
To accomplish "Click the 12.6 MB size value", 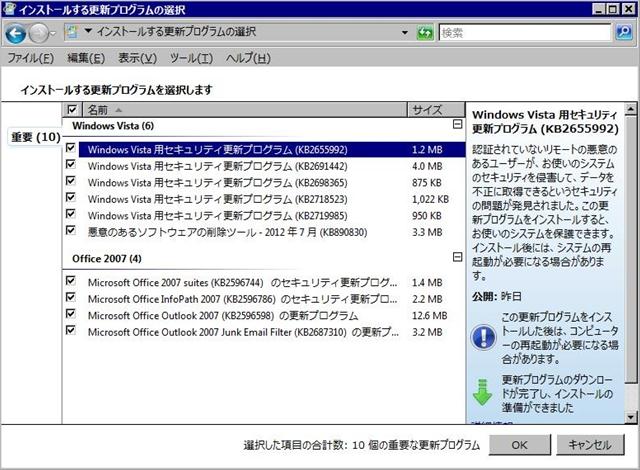I will pos(429,316).
